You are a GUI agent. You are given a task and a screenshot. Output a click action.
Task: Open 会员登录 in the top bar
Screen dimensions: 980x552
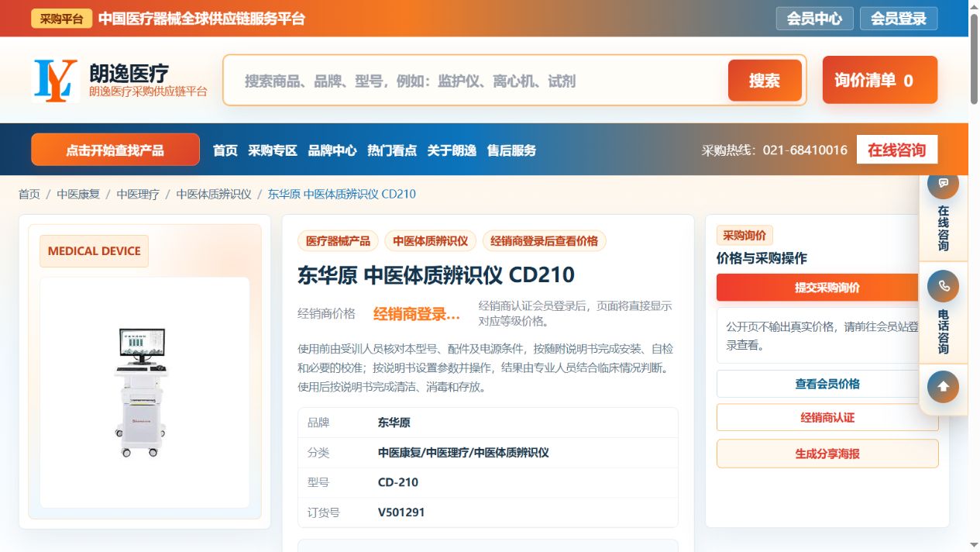click(x=899, y=19)
